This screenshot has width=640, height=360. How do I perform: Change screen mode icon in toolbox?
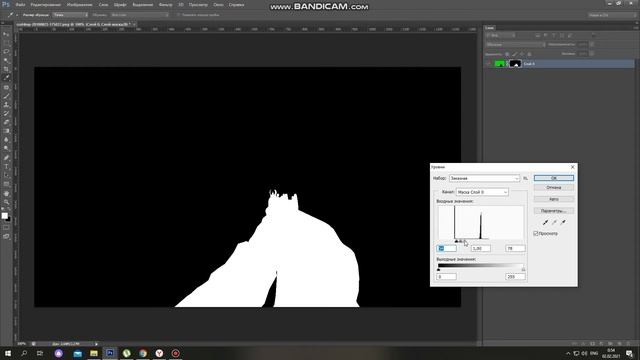click(6, 236)
